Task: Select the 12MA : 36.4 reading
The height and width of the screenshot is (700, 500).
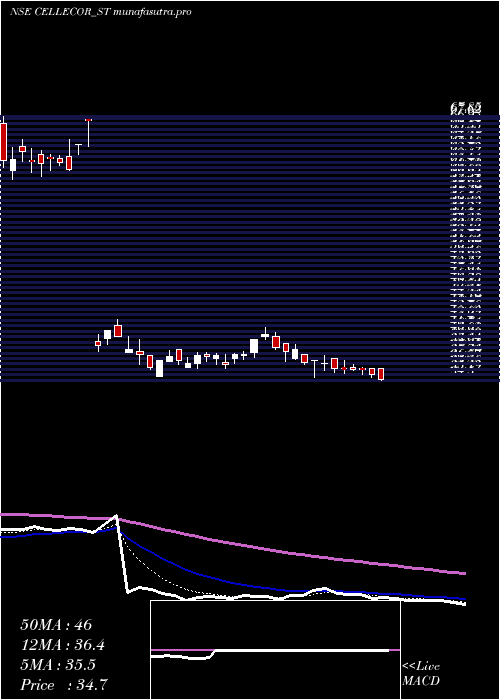Action: (x=64, y=645)
